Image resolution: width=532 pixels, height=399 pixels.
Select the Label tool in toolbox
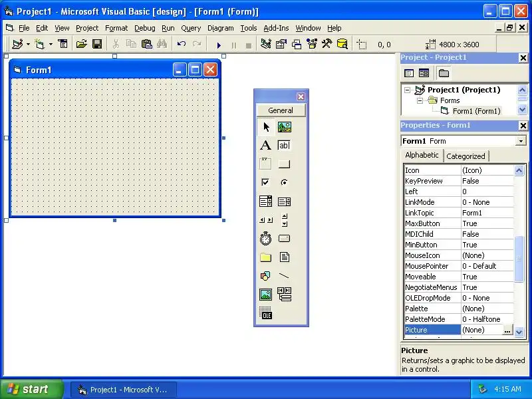point(265,145)
